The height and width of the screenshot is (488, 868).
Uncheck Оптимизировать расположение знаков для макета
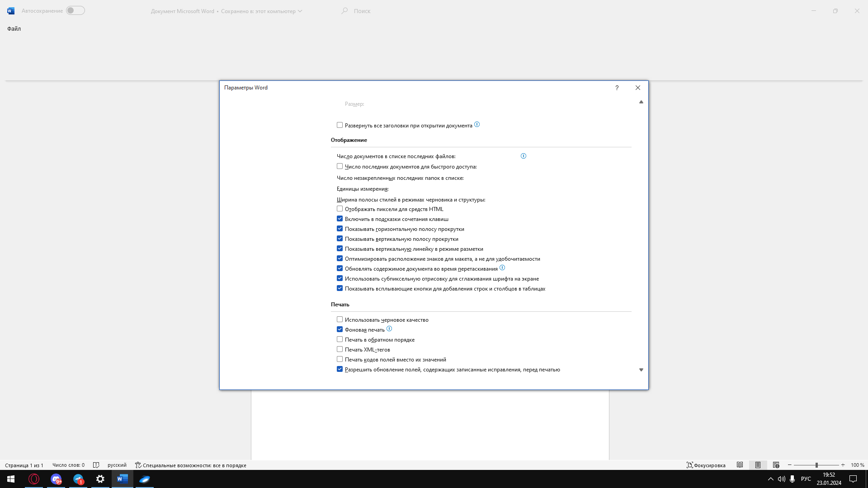[340, 258]
